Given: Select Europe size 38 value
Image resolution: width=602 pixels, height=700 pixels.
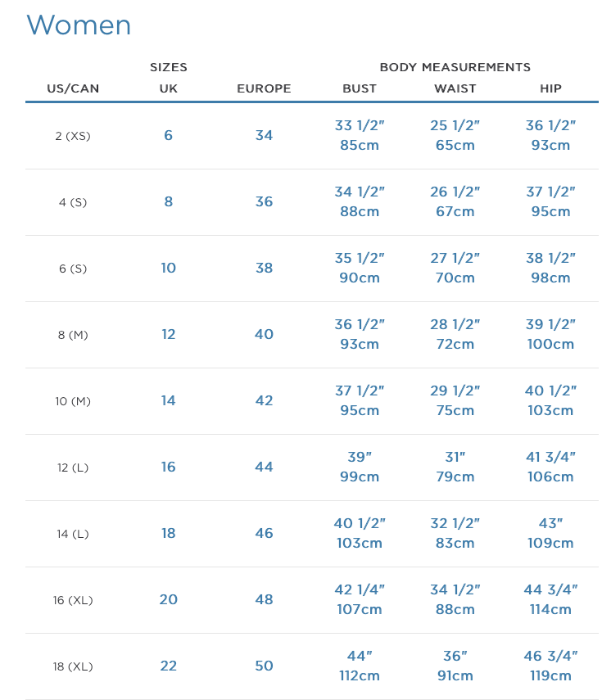Looking at the screenshot, I should [264, 268].
